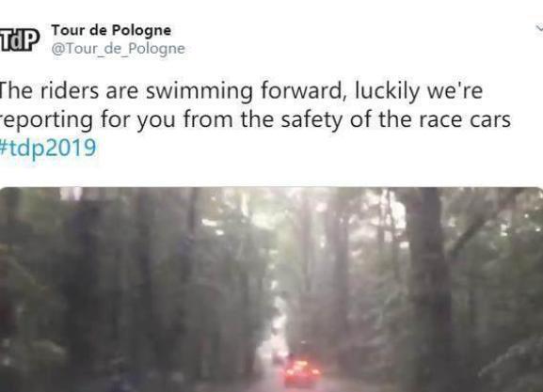Click the red car in the video

301,373
